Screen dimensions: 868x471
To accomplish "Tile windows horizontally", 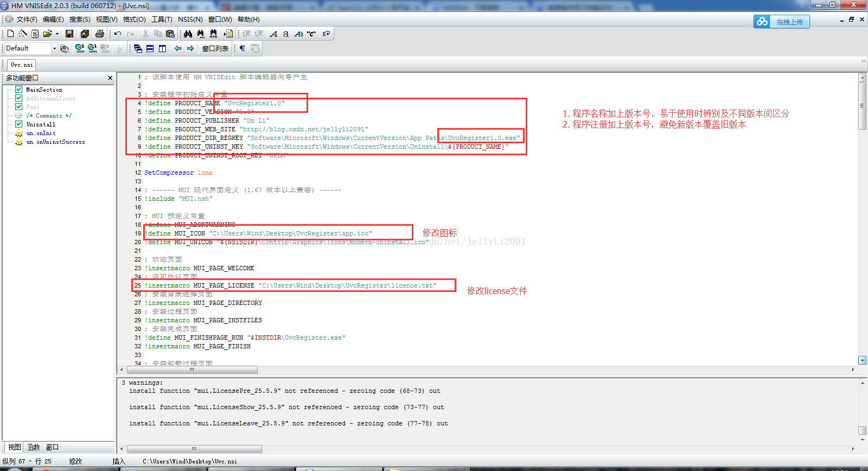I will [x=150, y=49].
